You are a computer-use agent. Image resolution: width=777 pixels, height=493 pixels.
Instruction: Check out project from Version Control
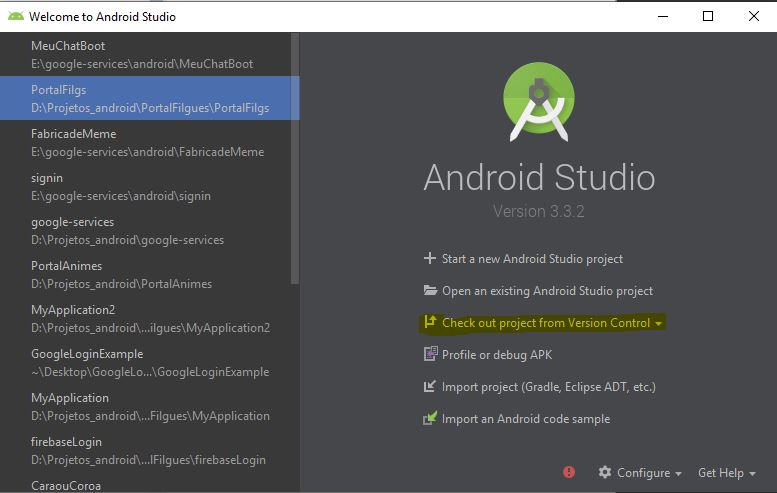[546, 323]
